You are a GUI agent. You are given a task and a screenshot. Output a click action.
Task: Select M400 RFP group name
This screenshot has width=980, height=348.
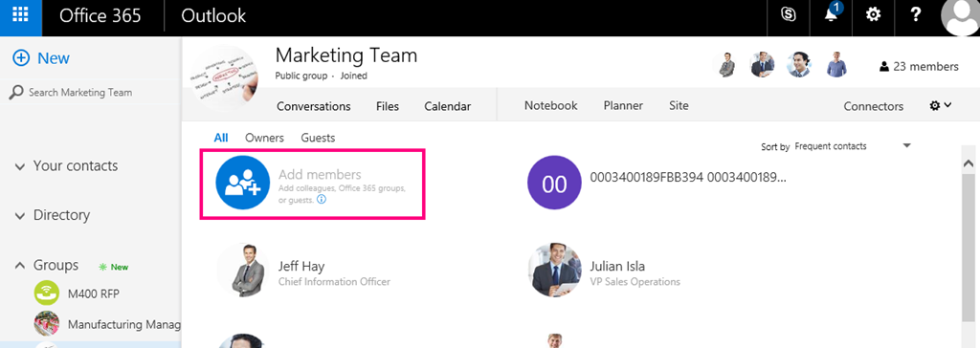(93, 294)
